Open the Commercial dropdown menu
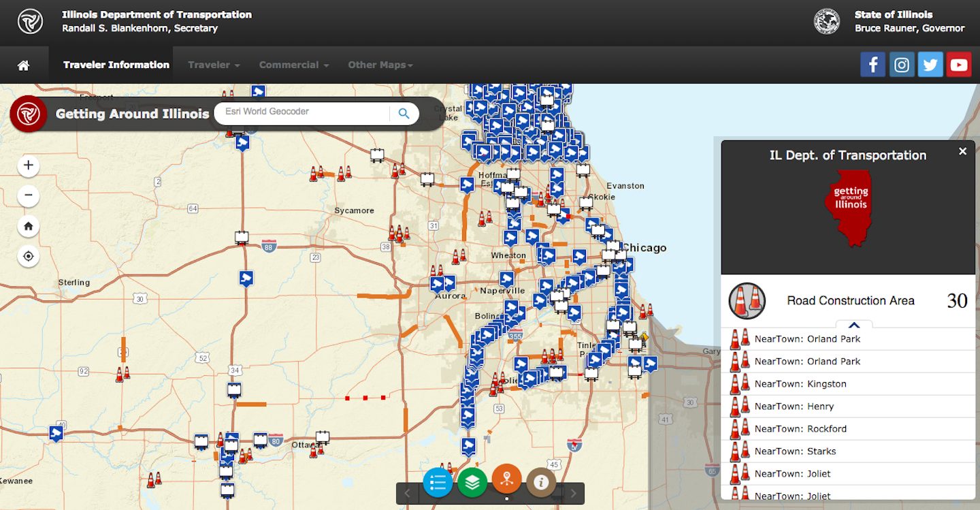Image resolution: width=980 pixels, height=510 pixels. pos(293,64)
